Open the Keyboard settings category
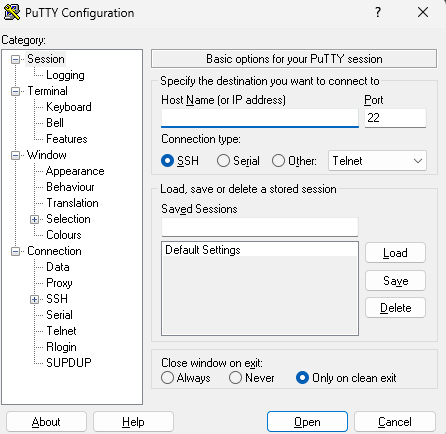Viewport: 446px width, 434px height. pyautogui.click(x=69, y=107)
